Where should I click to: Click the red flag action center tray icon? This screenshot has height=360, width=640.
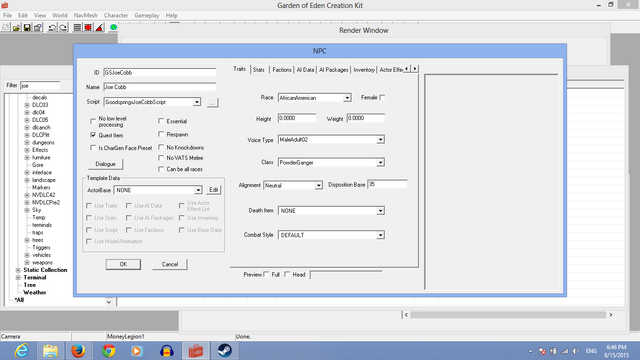[x=542, y=351]
